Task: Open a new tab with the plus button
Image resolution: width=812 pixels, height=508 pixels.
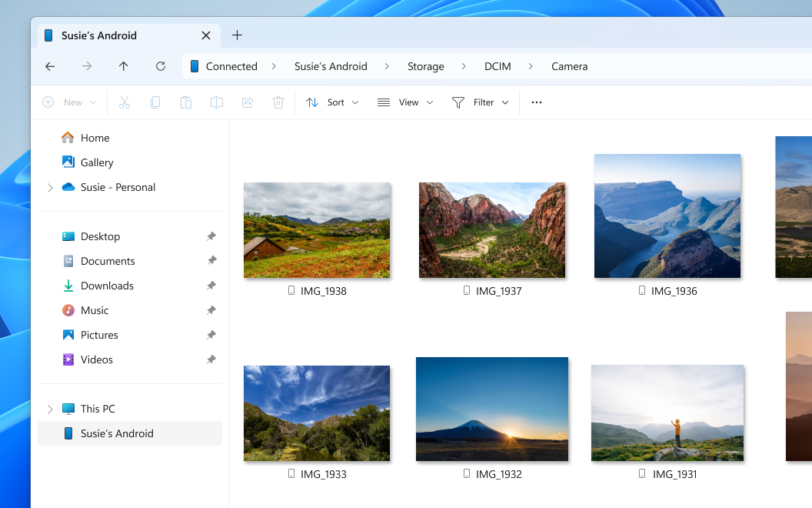Action: click(x=237, y=35)
